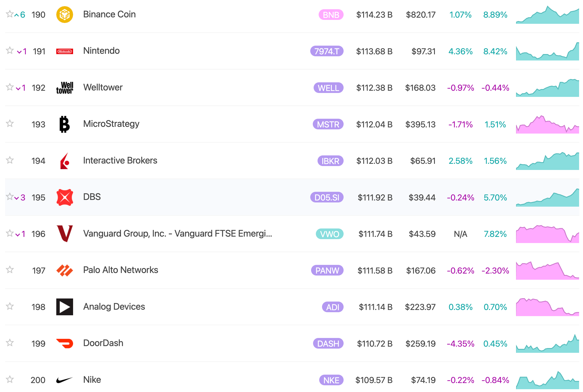Screen dimensions: 583x392
Task: Click the Nintendo logo icon
Action: [x=65, y=51]
